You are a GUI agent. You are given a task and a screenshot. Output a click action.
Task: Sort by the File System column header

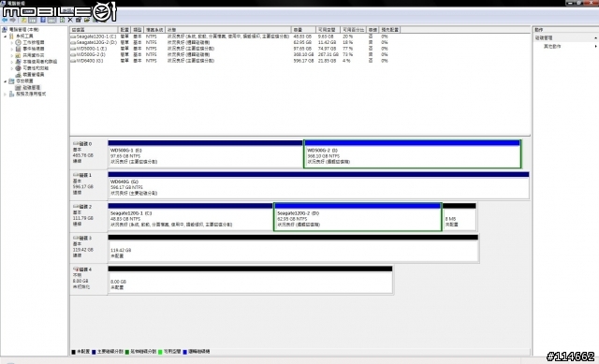tap(154, 30)
